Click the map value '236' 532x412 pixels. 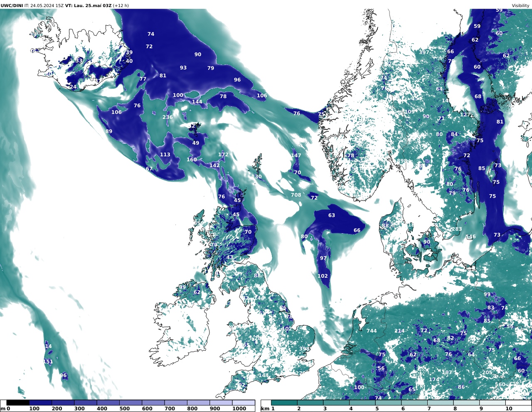(167, 117)
